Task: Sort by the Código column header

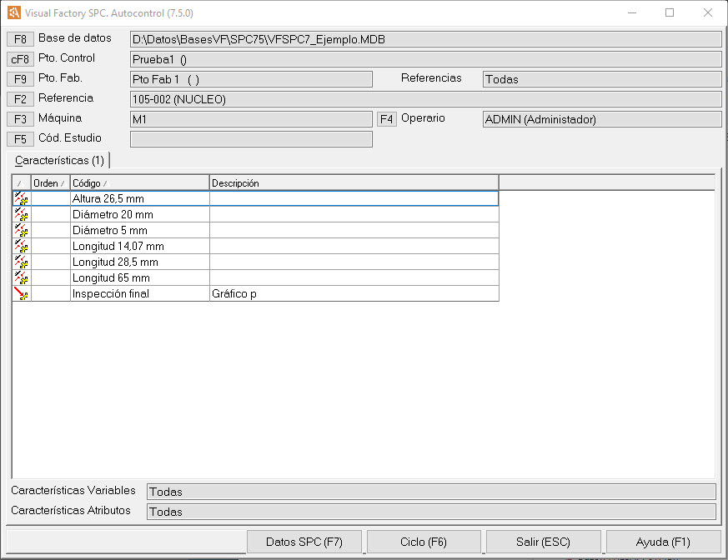Action: point(138,182)
